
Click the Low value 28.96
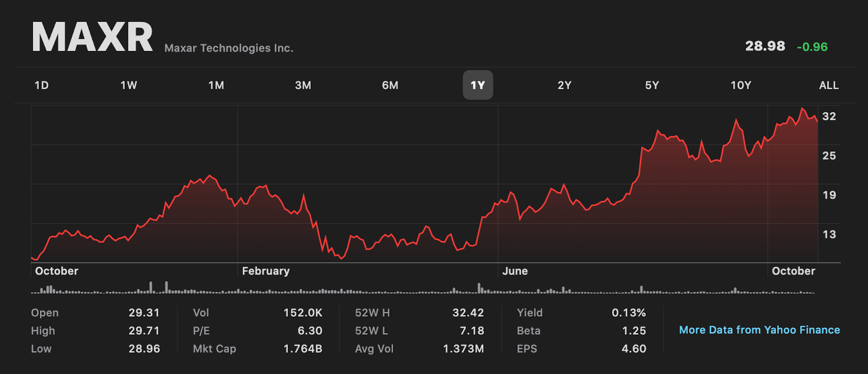tap(144, 349)
